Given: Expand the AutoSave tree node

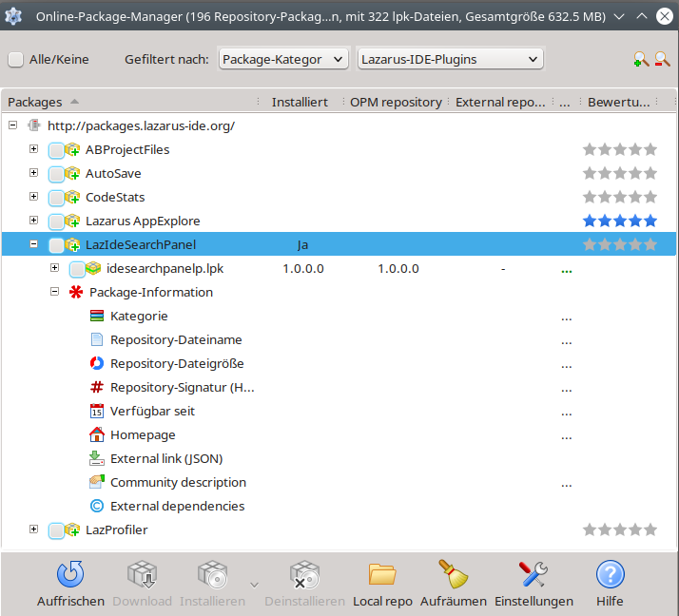Looking at the screenshot, I should [x=34, y=173].
